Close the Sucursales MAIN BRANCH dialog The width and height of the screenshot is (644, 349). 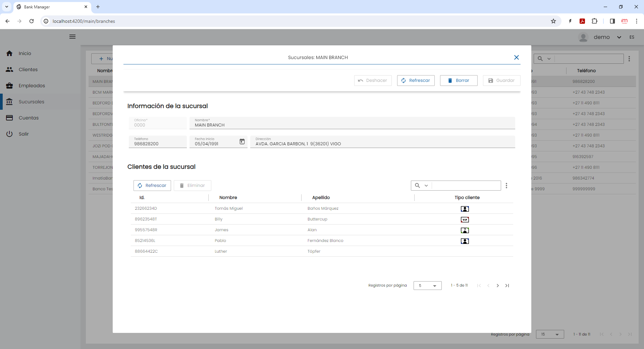517,57
